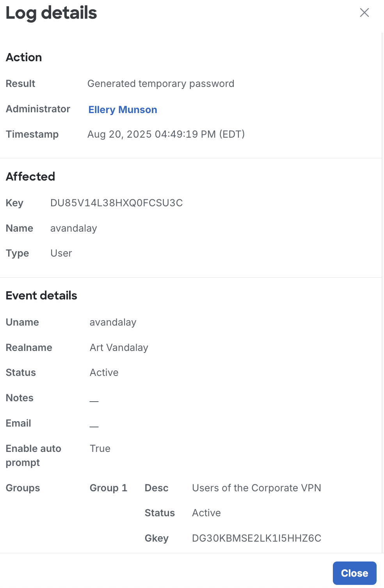Image resolution: width=384 pixels, height=588 pixels.
Task: Select the affected Key value DU85V14L38HXQ0FCSU3C
Action: [x=117, y=203]
